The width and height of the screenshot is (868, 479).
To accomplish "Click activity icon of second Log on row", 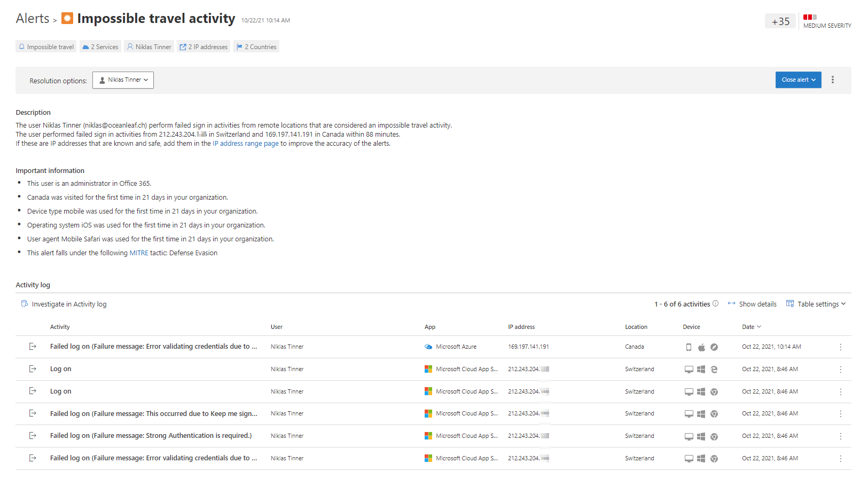I will 33,391.
